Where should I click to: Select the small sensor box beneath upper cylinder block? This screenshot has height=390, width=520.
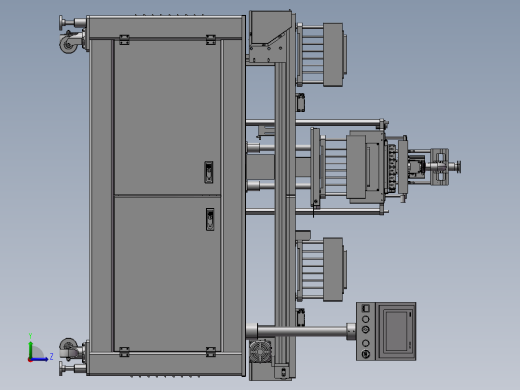(x=301, y=102)
